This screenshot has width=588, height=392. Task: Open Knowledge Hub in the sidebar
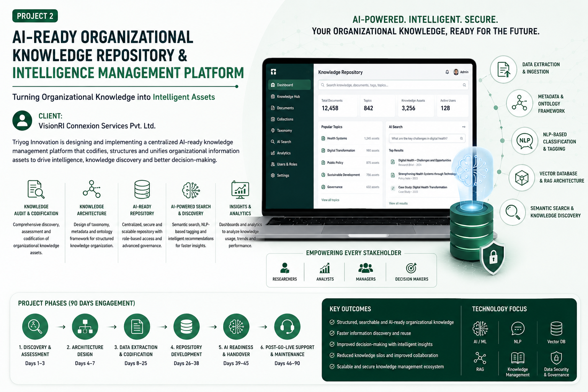coord(286,96)
